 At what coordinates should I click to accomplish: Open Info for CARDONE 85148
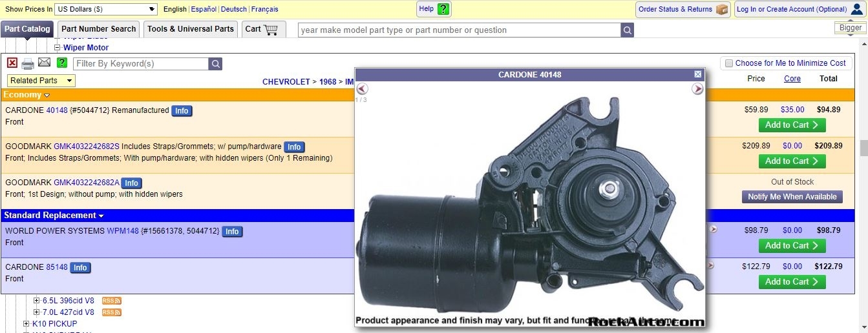tap(80, 268)
